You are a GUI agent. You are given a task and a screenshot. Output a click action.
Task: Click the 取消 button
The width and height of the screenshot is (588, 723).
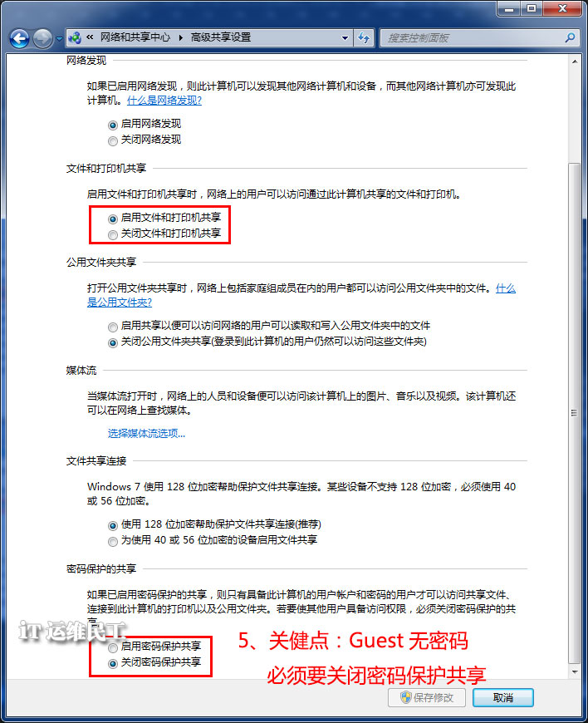(x=502, y=697)
